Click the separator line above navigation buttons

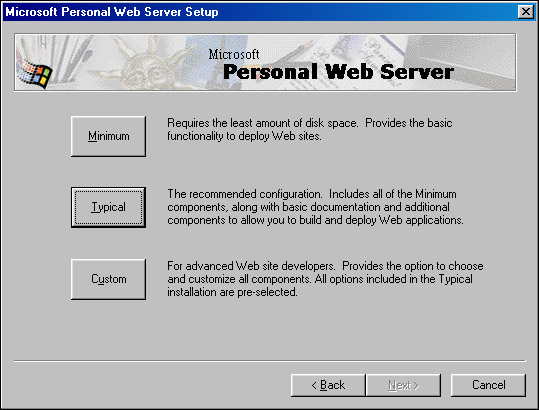tap(270, 361)
